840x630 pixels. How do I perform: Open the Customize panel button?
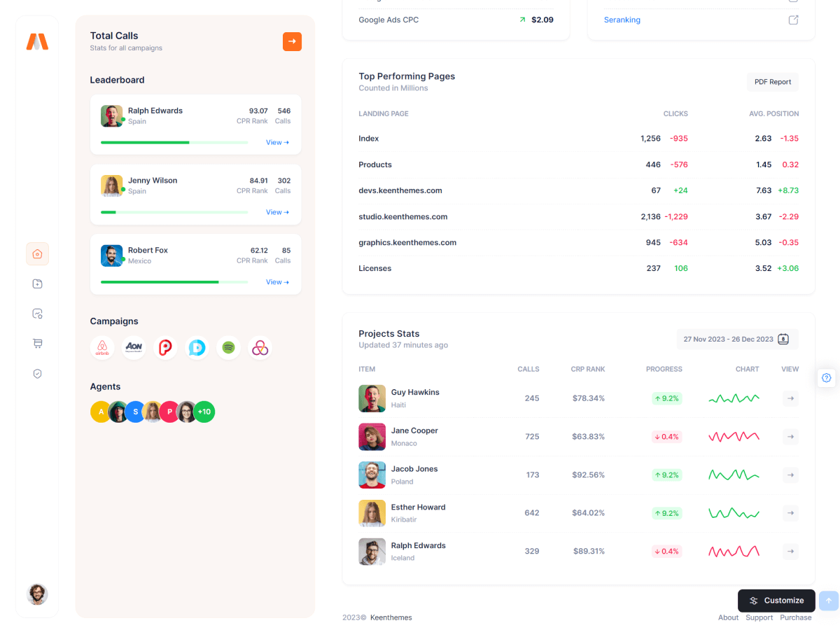(776, 601)
